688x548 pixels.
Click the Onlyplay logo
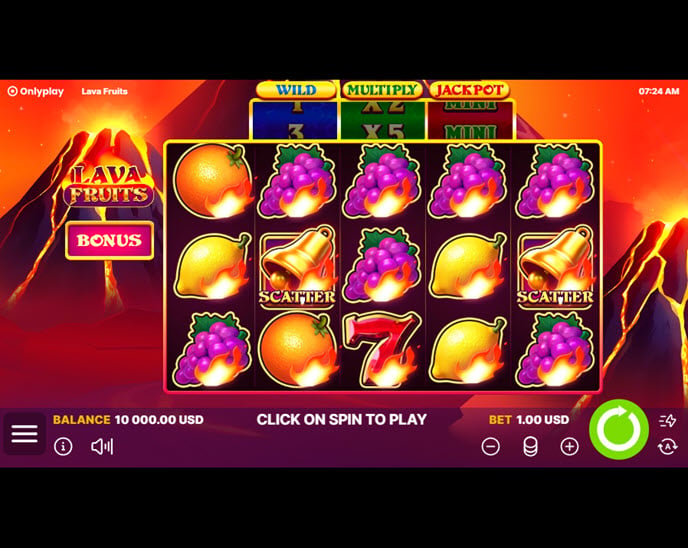36,91
